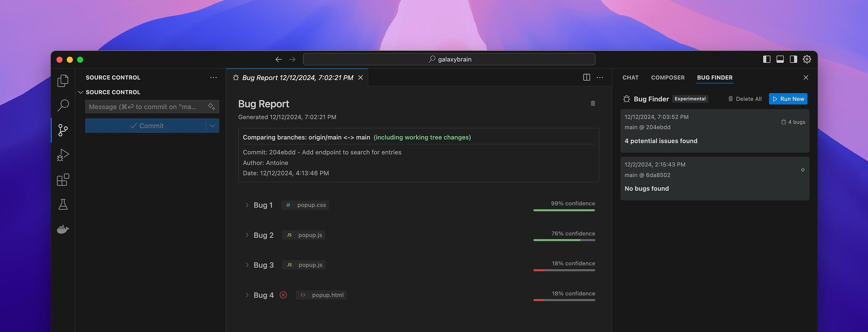Screen dimensions: 868x332
Task: Open the Commit button dropdown arrow
Action: [x=212, y=126]
